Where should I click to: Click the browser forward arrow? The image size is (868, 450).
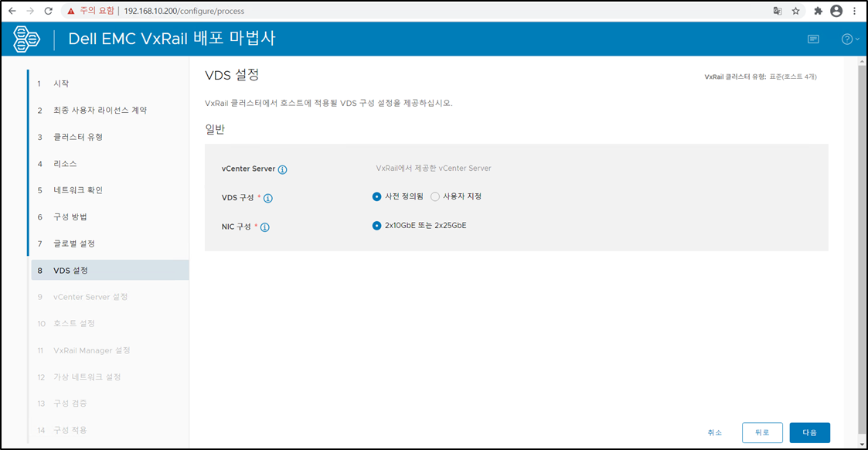30,11
